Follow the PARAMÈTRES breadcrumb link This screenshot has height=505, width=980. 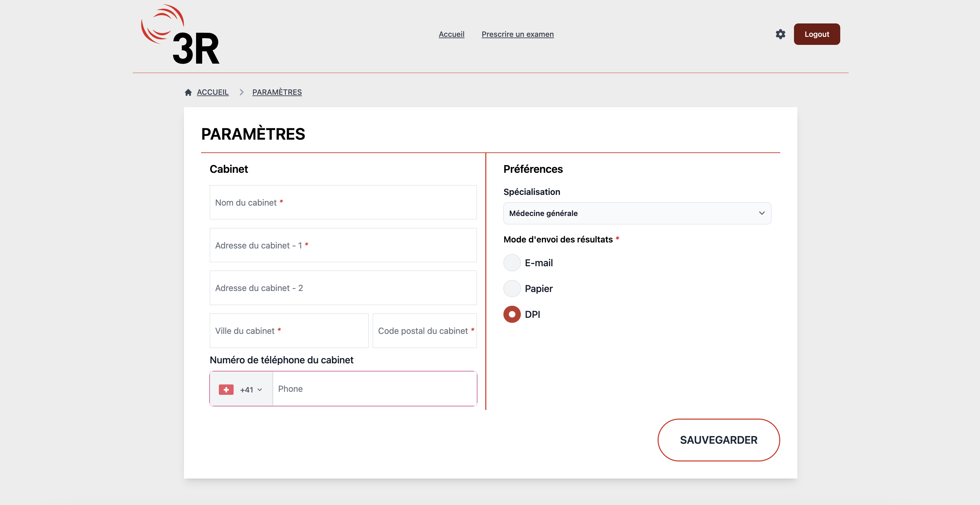tap(277, 92)
